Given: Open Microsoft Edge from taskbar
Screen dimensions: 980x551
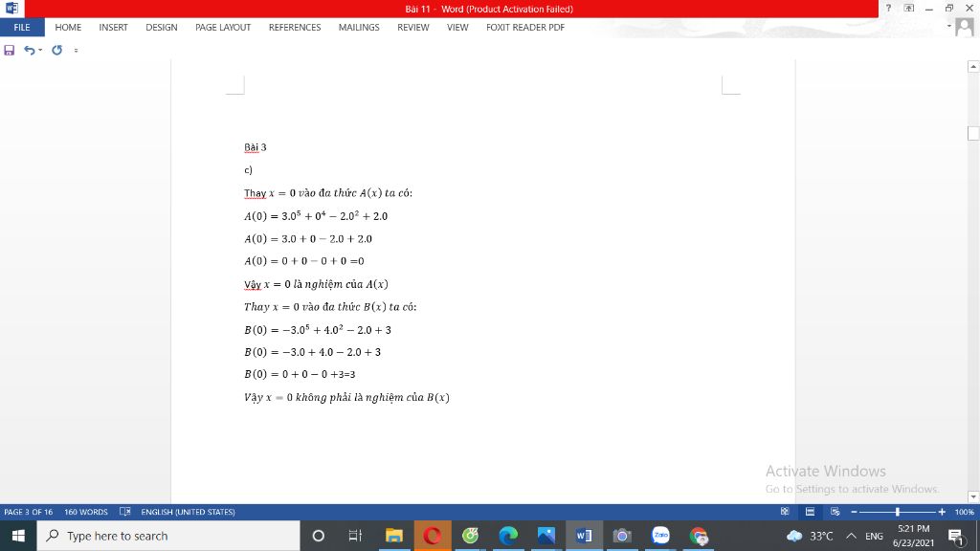Looking at the screenshot, I should click(x=508, y=536).
